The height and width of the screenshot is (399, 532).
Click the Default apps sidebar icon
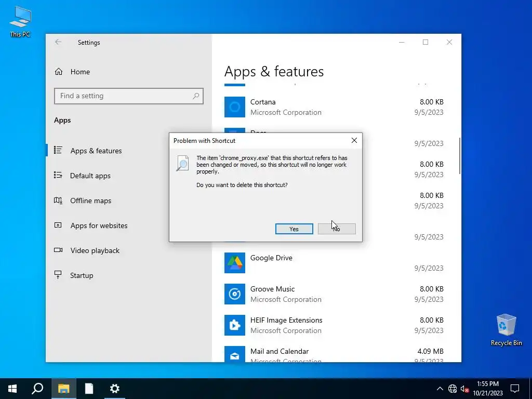coord(58,175)
